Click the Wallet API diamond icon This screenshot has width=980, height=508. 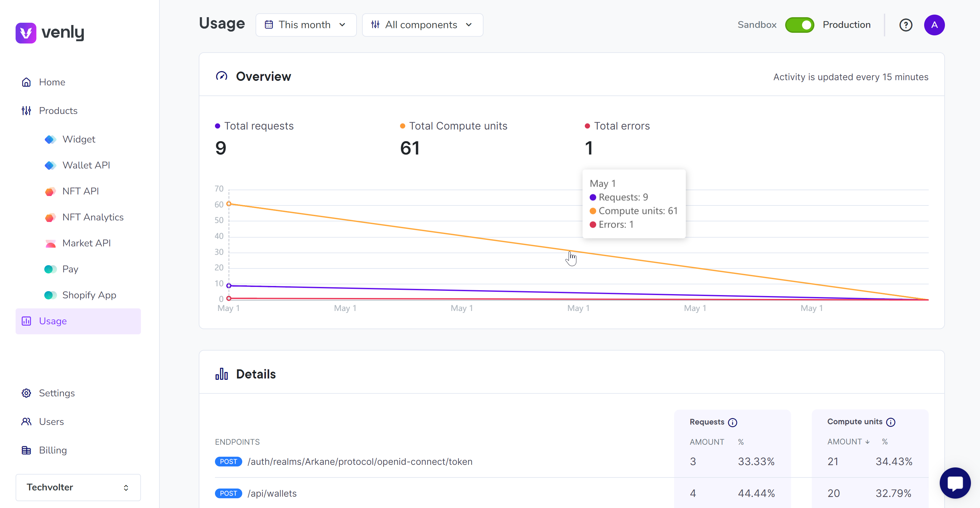click(50, 166)
